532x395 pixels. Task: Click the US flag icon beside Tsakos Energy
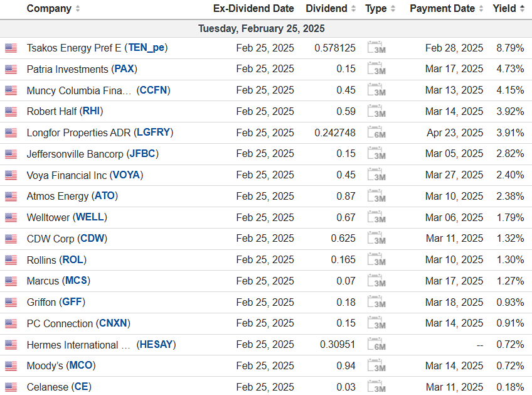(11, 48)
